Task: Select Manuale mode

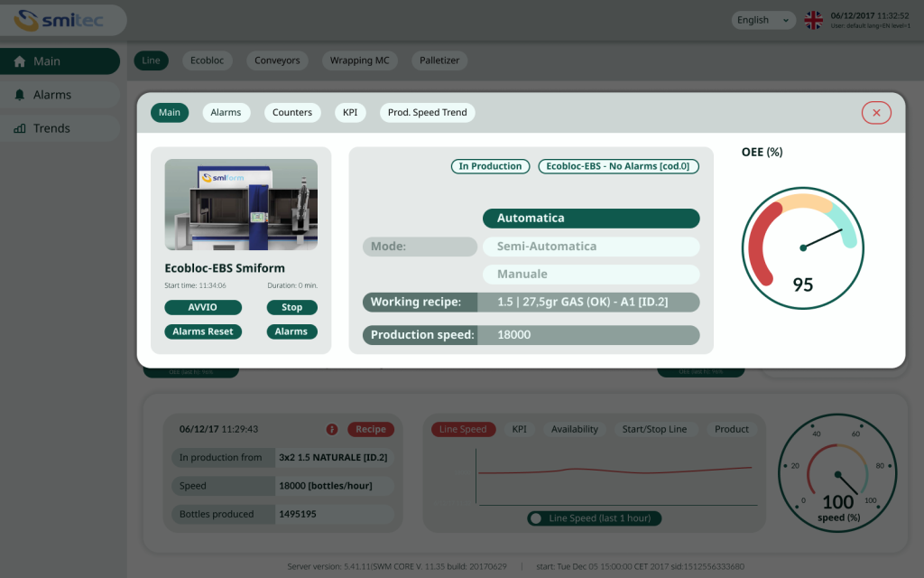Action: [591, 275]
